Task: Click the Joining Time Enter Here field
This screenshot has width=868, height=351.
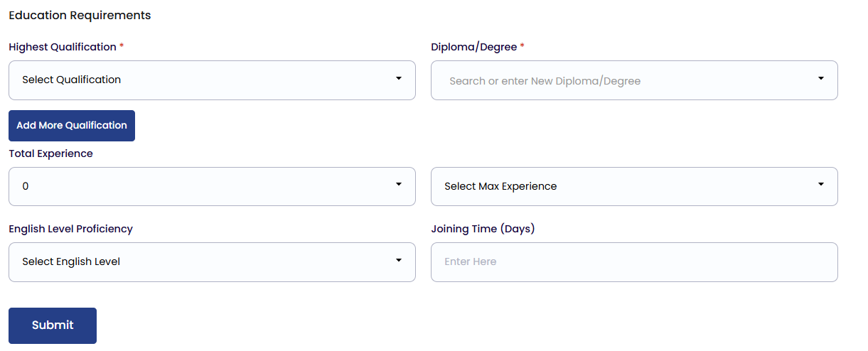Action: point(634,262)
